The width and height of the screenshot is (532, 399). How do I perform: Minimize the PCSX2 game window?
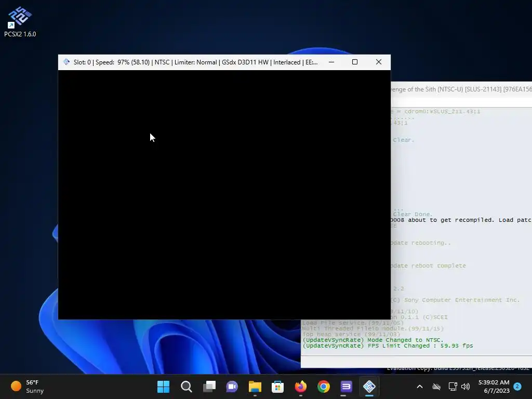tap(331, 62)
